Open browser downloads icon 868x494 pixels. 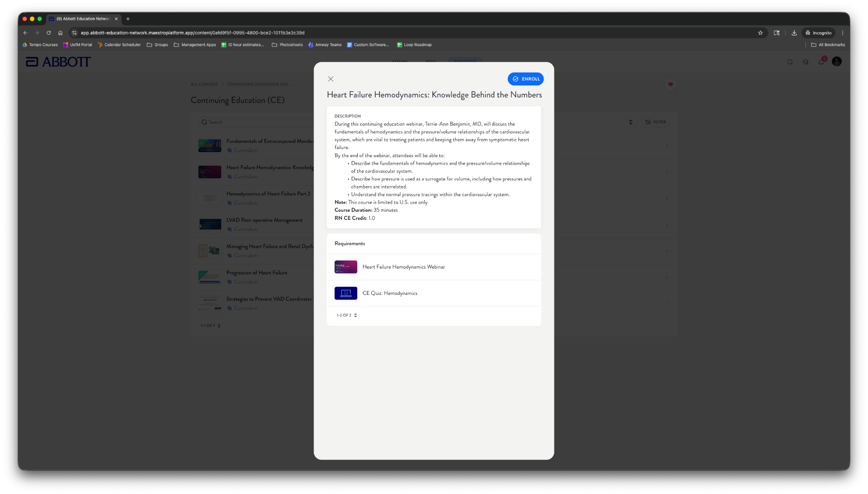[794, 33]
